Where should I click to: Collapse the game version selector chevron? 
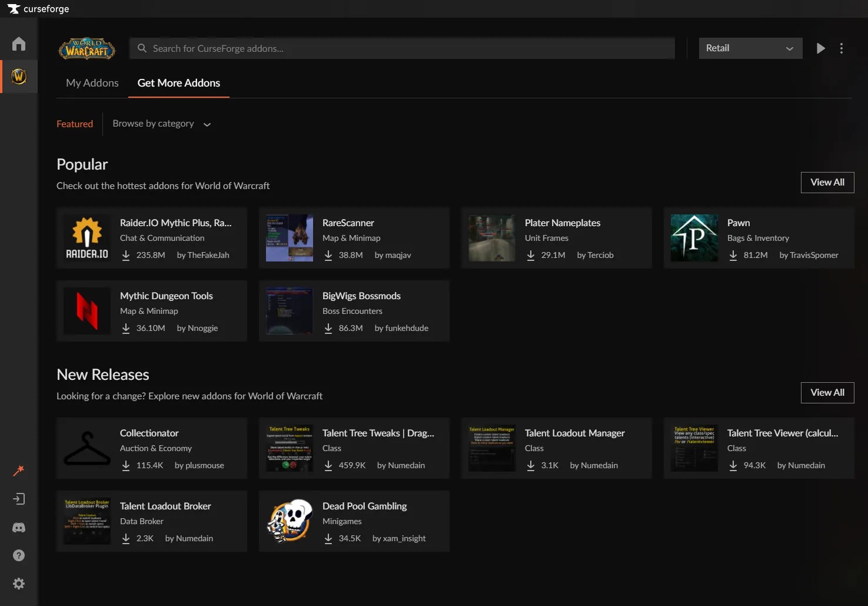789,48
